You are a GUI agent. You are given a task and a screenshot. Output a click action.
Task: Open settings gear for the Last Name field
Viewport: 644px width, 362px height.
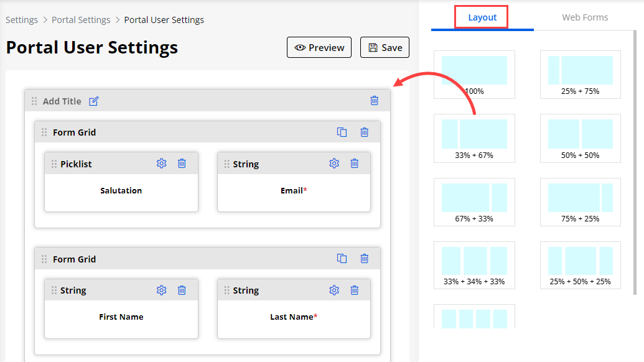pos(334,290)
